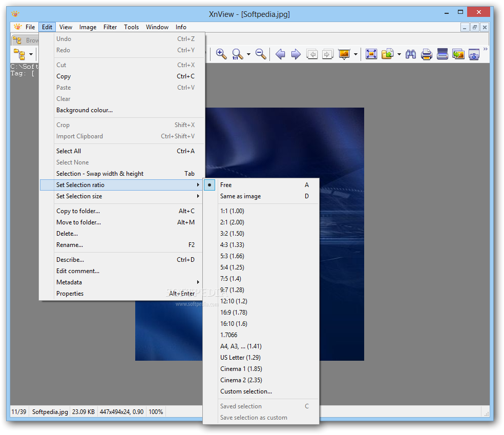Open the Tools menu
Image resolution: width=504 pixels, height=435 pixels.
click(x=131, y=27)
